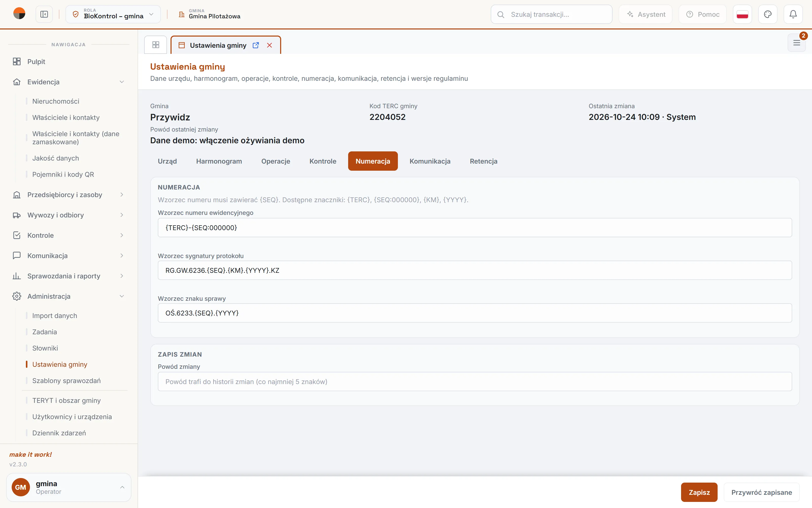
Task: Click the Komunikacja speech bubble icon
Action: pos(17,256)
